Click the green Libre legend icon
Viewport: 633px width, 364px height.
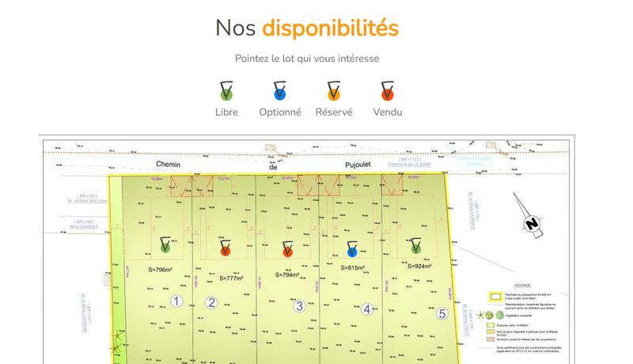pyautogui.click(x=226, y=92)
